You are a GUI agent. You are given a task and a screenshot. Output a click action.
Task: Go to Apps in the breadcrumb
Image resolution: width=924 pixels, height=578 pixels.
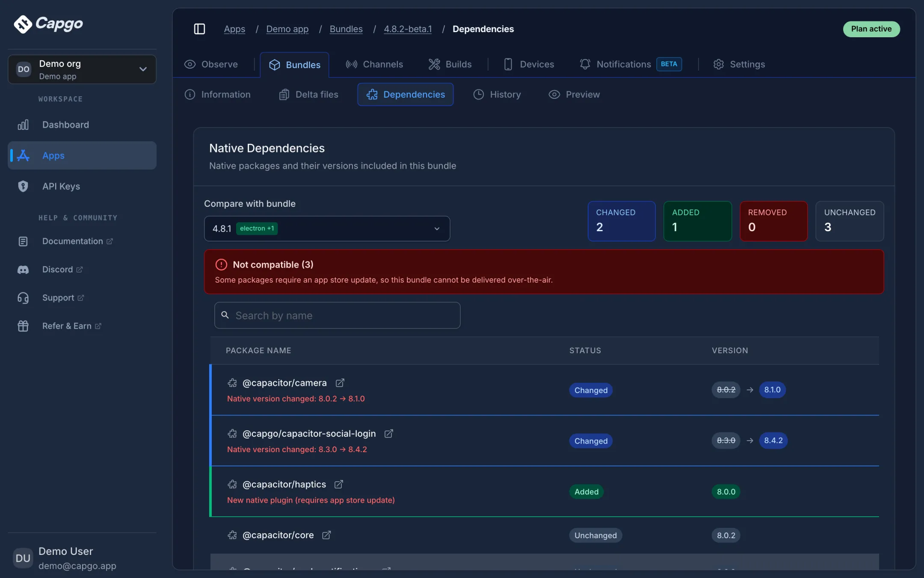point(234,29)
